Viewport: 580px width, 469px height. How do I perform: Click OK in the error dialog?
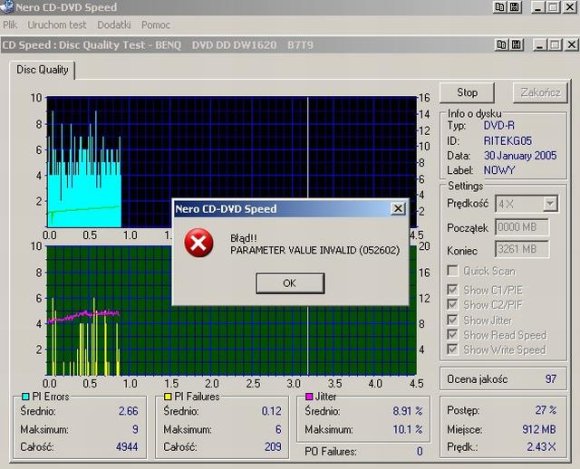(290, 283)
